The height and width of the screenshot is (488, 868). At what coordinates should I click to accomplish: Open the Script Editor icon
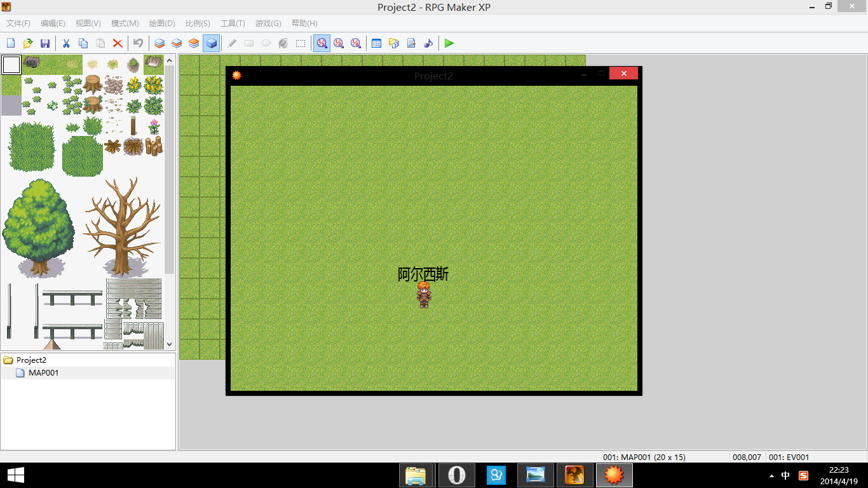pyautogui.click(x=411, y=43)
